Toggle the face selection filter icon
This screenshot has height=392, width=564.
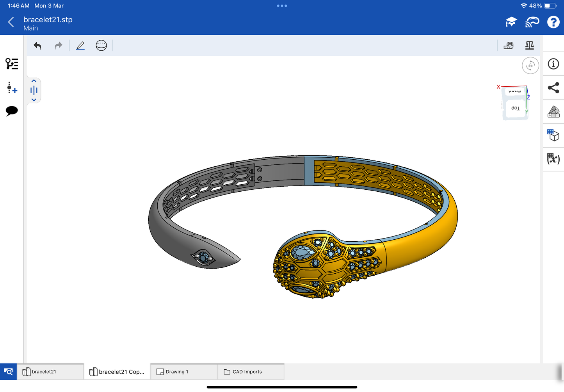101,46
